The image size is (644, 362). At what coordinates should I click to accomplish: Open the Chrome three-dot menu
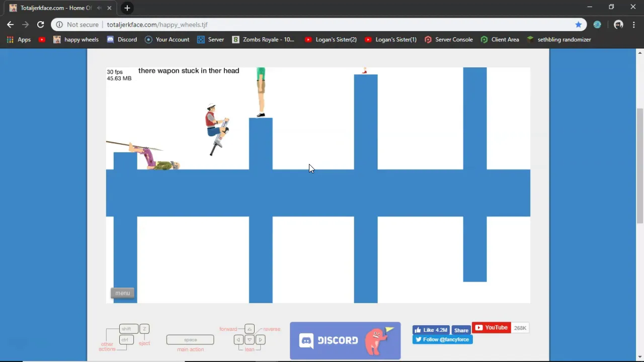click(x=633, y=25)
